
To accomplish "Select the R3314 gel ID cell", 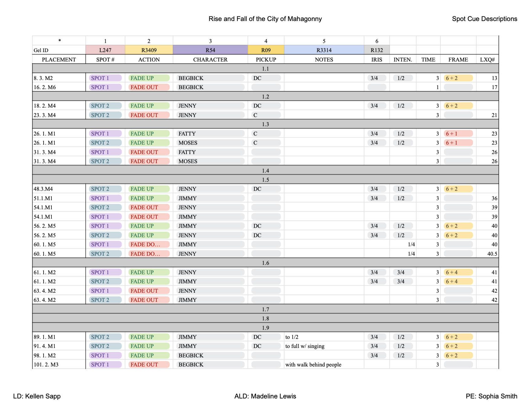I will 324,50.
